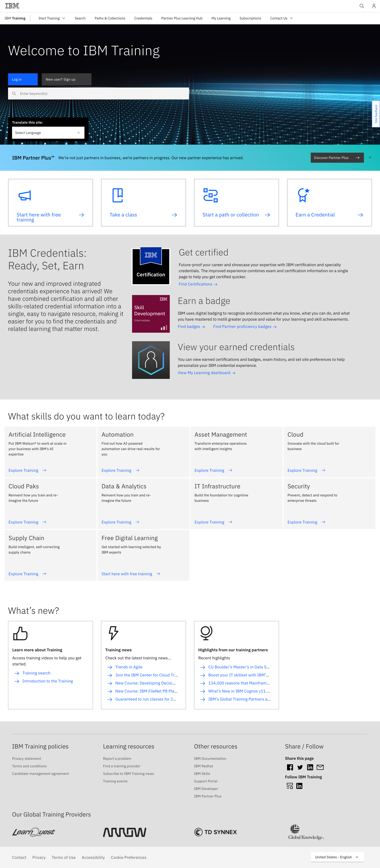Open Cookie Preferences in footer
This screenshot has width=380, height=868.
[x=128, y=858]
